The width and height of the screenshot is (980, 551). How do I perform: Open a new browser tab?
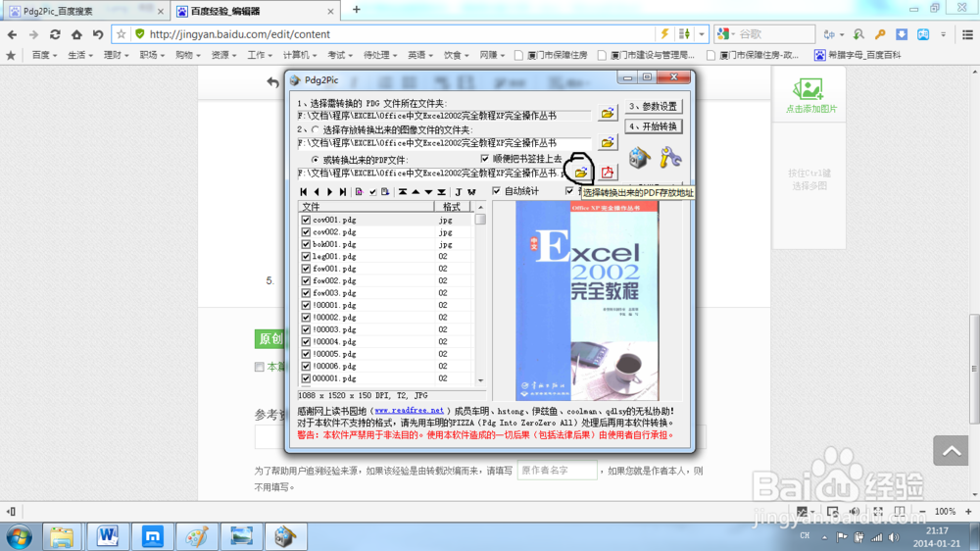pyautogui.click(x=357, y=10)
